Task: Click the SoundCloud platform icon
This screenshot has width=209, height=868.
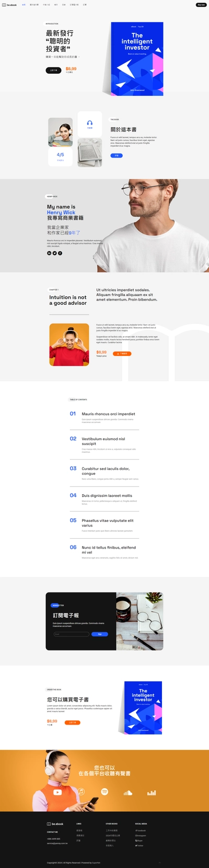Action: (x=128, y=793)
